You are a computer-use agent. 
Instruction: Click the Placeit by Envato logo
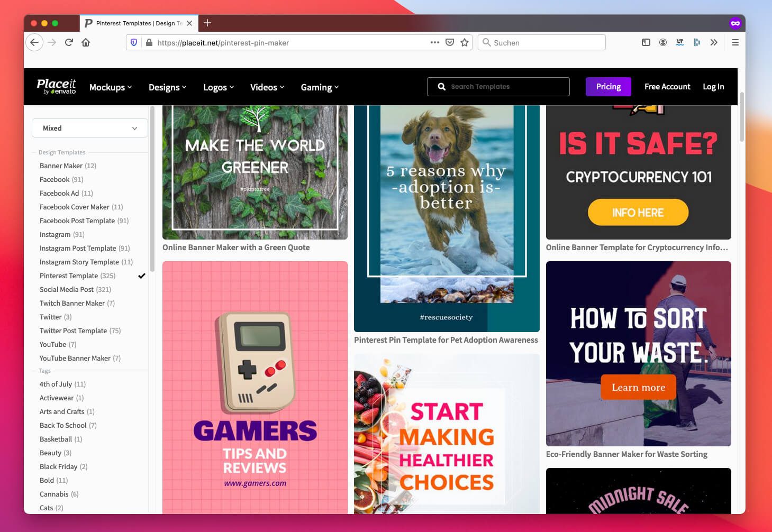(56, 87)
